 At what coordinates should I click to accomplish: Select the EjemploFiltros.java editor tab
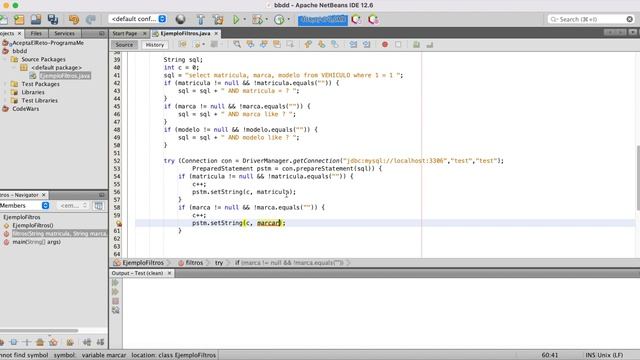click(x=185, y=33)
